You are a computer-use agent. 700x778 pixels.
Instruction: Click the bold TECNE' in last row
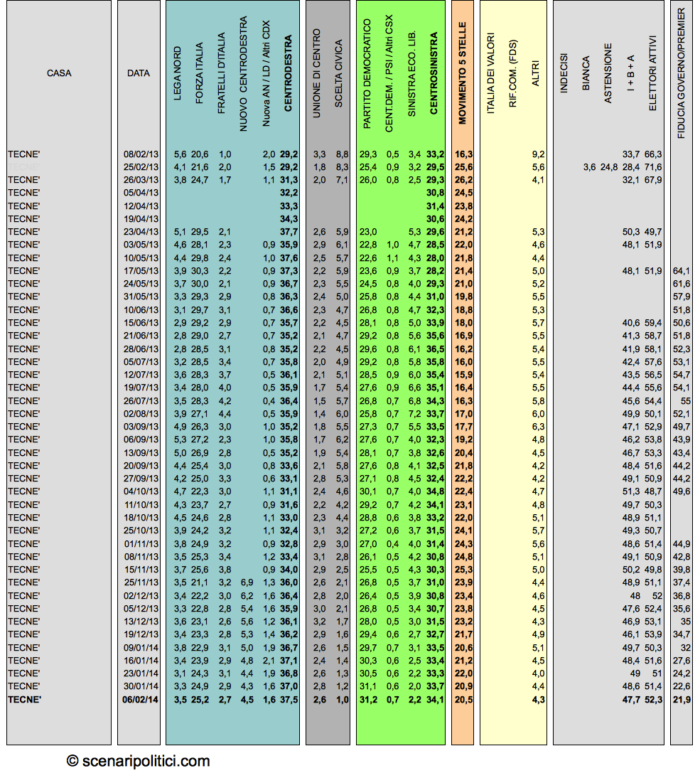(x=24, y=700)
